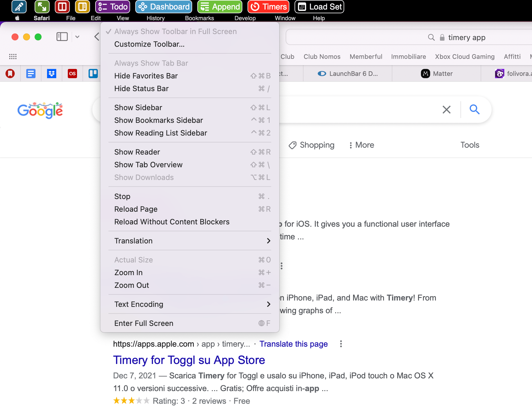Open the Dashboard shortcut button
532x413 pixels.
[164, 7]
